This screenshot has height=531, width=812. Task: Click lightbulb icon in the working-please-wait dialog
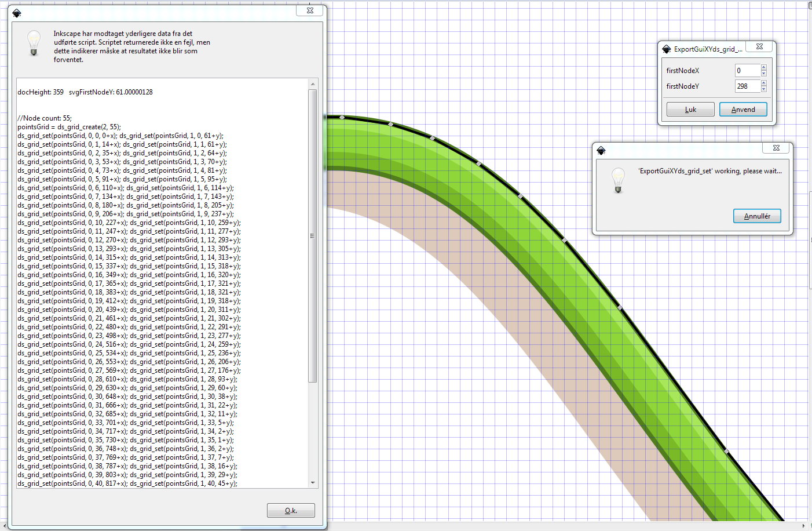(x=618, y=180)
